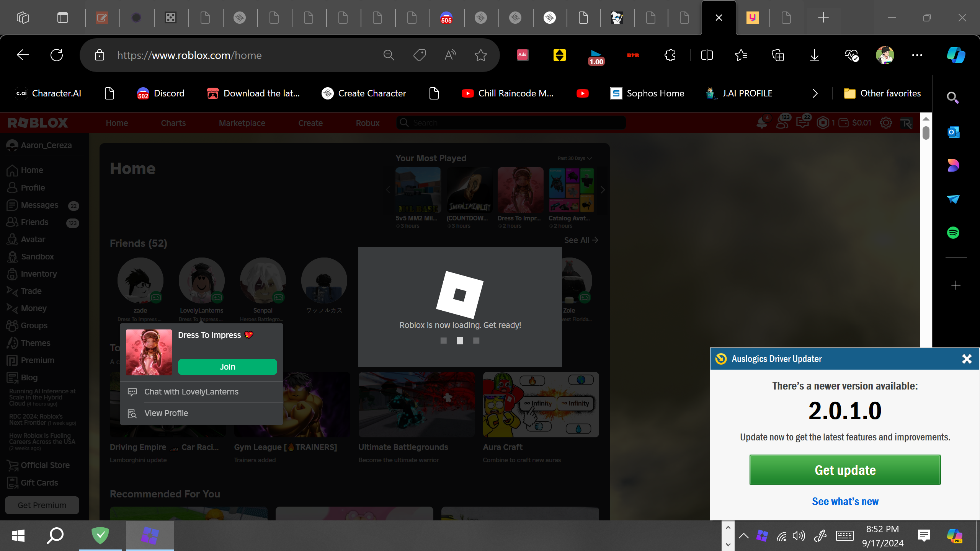
Task: Open the Downloads arrow icon
Action: coord(814,55)
